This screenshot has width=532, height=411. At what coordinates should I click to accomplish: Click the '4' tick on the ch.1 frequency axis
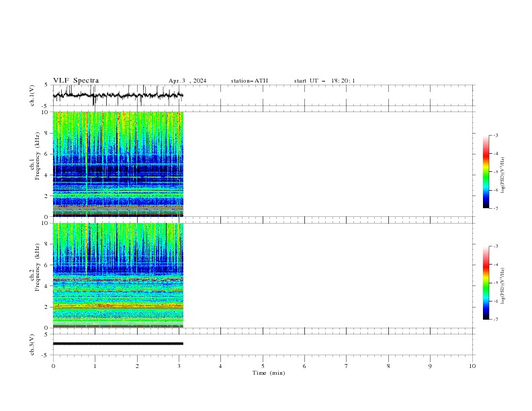click(x=46, y=175)
